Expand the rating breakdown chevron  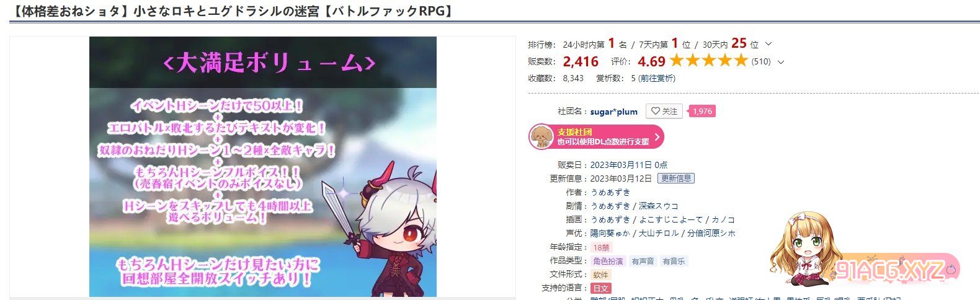point(780,62)
